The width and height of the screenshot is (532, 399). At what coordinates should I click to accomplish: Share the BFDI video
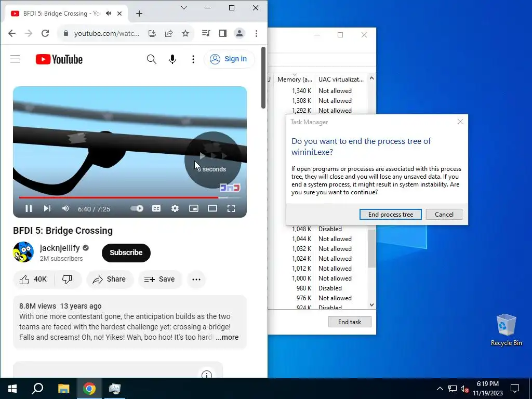110,279
